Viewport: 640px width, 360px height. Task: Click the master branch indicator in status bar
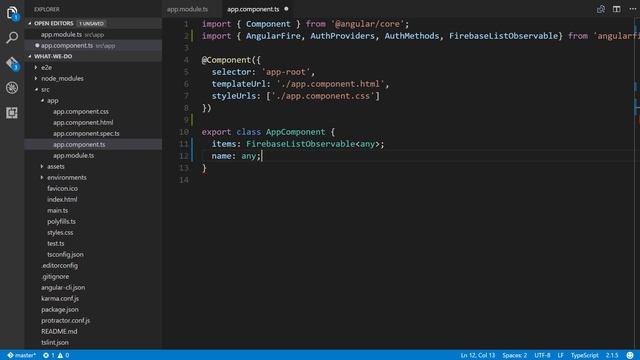[x=21, y=355]
